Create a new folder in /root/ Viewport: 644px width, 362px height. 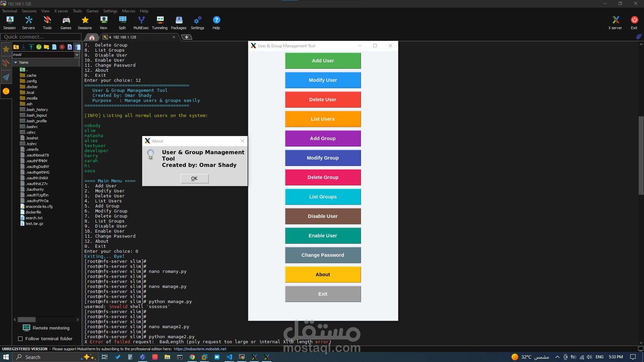[47, 47]
